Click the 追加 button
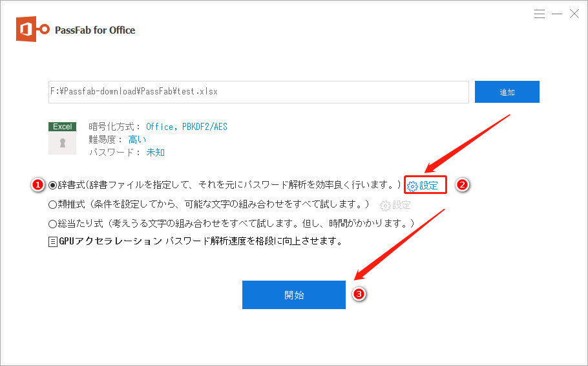 [x=507, y=92]
